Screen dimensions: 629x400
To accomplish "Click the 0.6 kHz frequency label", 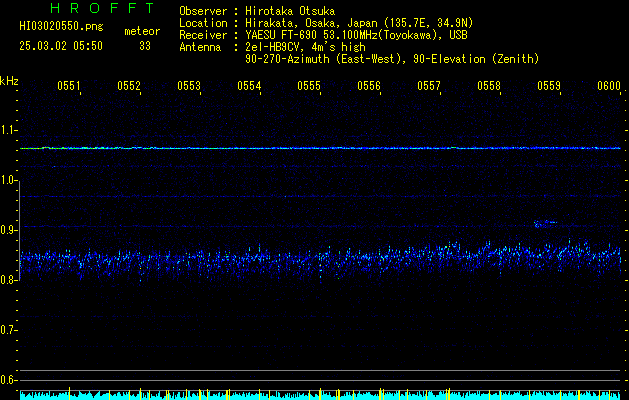I will tap(8, 380).
